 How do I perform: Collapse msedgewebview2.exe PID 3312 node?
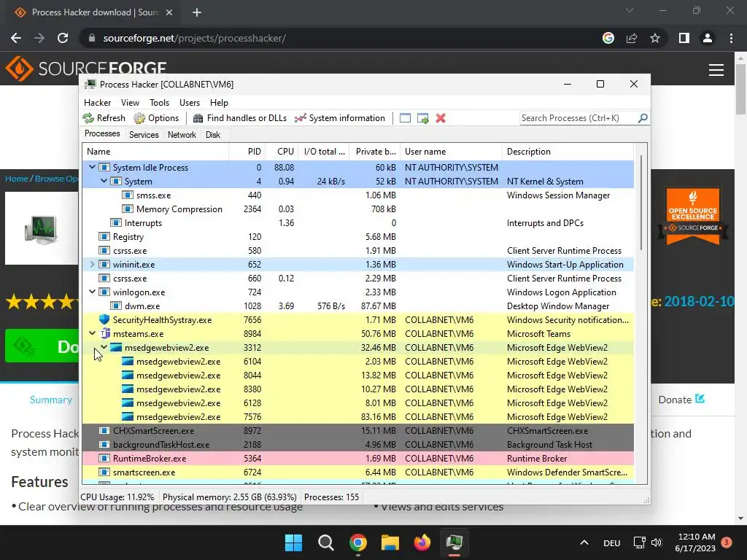click(104, 347)
